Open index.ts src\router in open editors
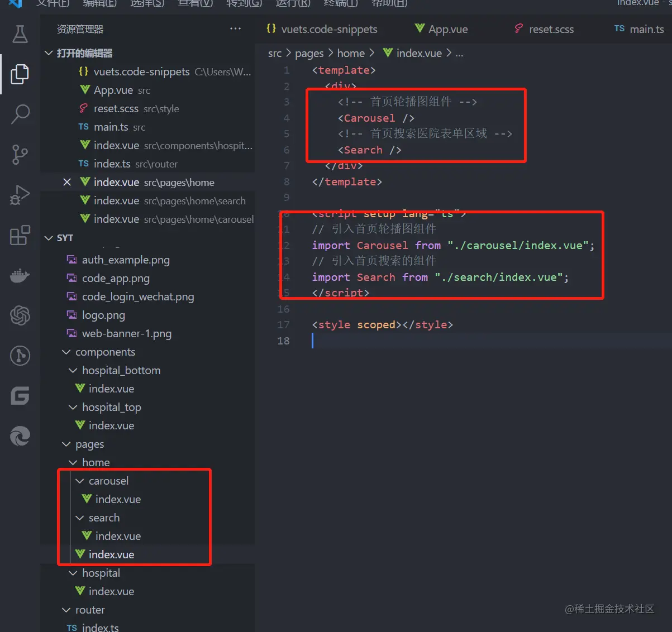This screenshot has height=632, width=672. 147,164
